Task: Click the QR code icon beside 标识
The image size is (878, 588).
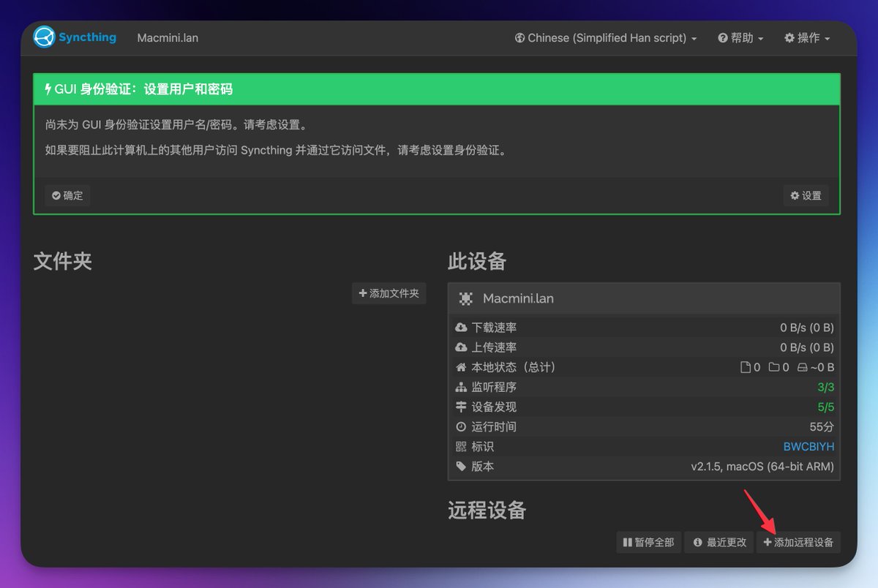Action: click(x=461, y=446)
